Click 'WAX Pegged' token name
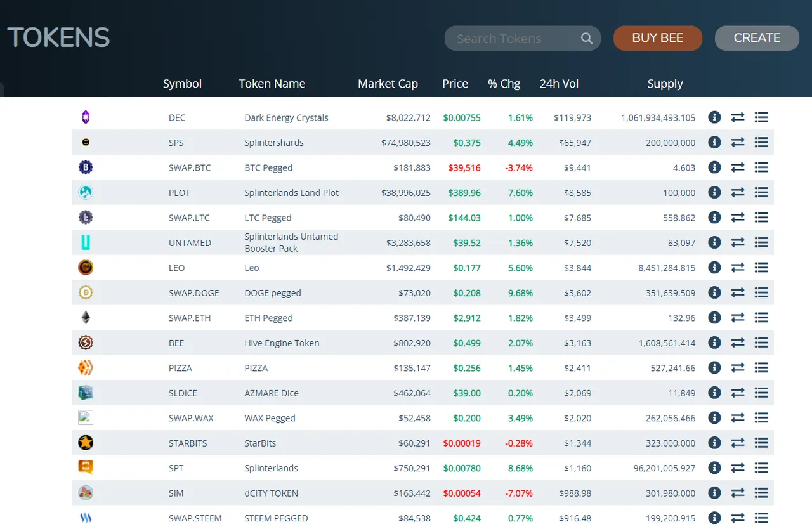812x529 pixels. [270, 419]
